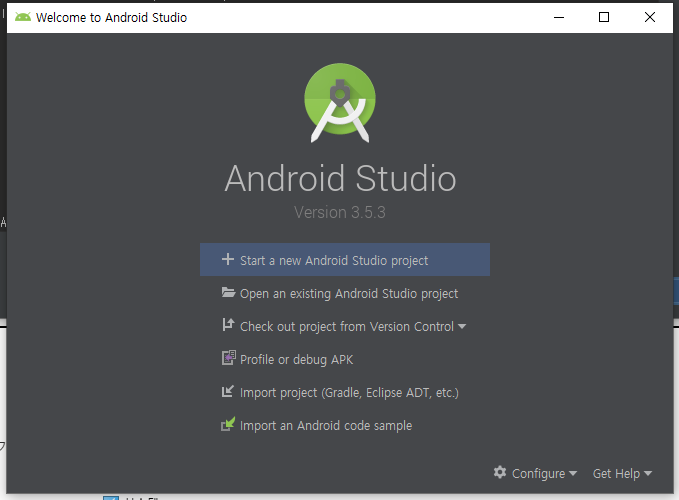Viewport: 679px width, 500px height.
Task: Click the version control checkout icon
Action: pyautogui.click(x=228, y=325)
